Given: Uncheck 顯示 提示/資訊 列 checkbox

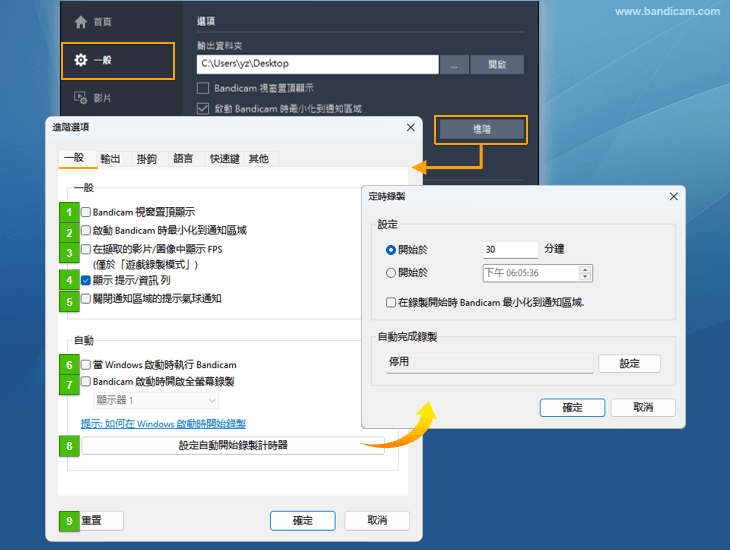Looking at the screenshot, I should (x=86, y=280).
